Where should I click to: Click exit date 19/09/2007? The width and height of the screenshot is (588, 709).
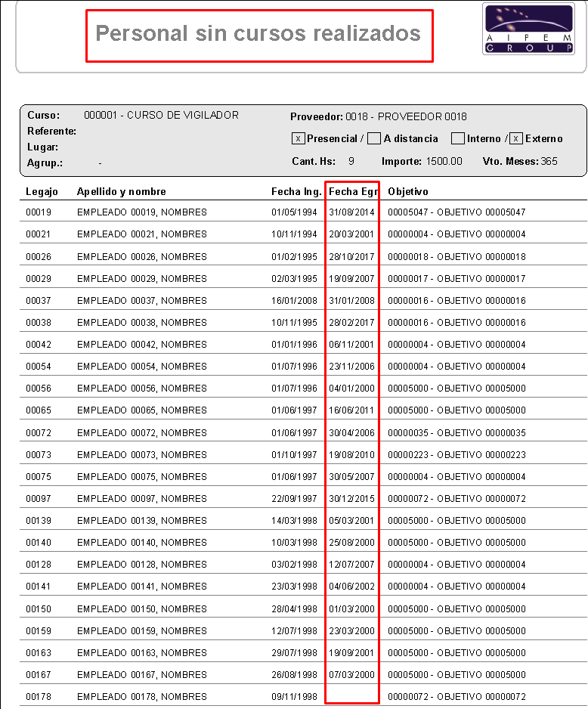pyautogui.click(x=351, y=278)
